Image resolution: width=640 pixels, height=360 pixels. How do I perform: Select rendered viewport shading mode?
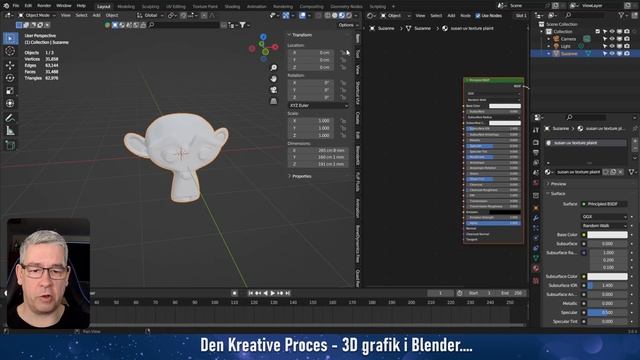[349, 16]
